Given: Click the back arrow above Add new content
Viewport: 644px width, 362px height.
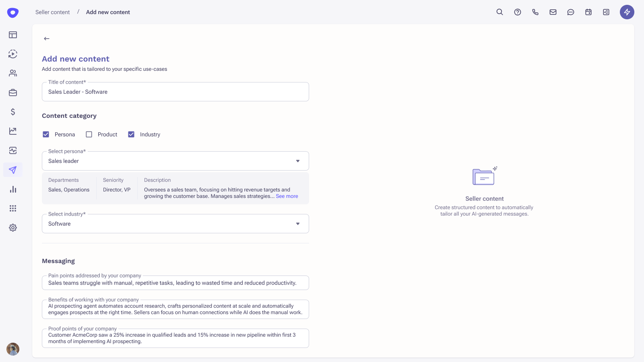Looking at the screenshot, I should coord(46,38).
